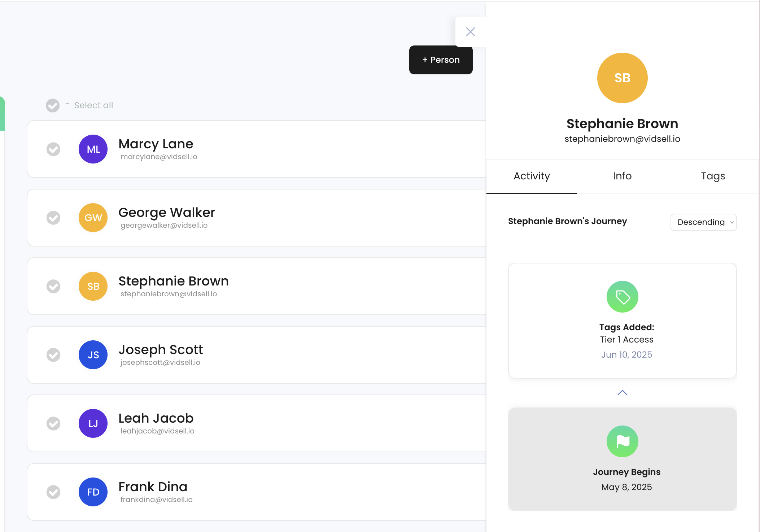Close the profile panel with the X
This screenshot has width=760, height=532.
(x=470, y=32)
